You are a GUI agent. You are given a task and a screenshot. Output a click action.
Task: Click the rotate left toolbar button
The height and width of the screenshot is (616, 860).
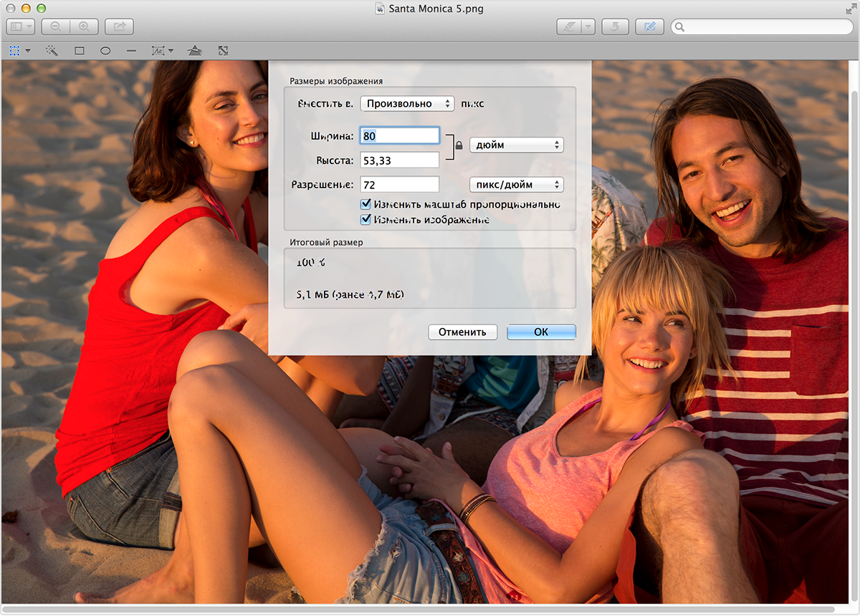pos(615,27)
